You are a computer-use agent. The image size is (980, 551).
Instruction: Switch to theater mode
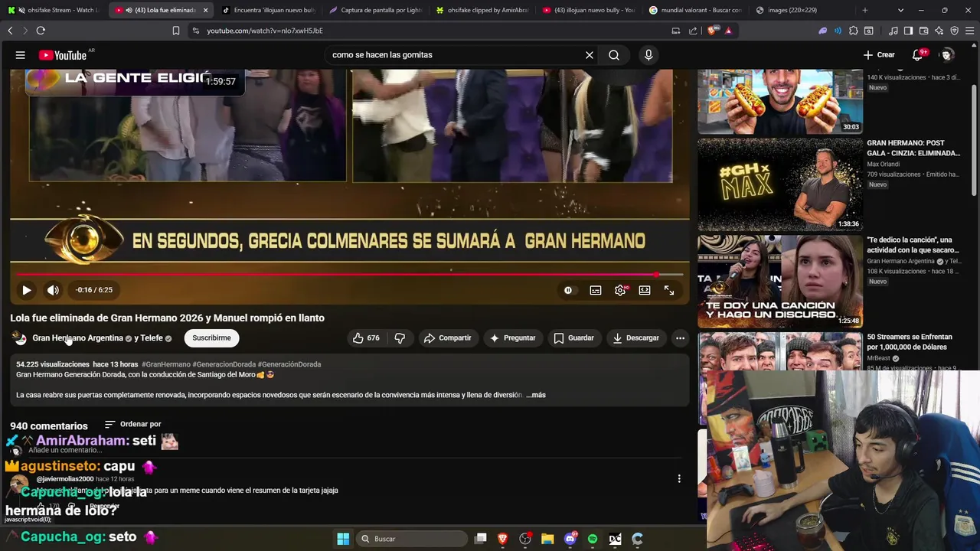pyautogui.click(x=645, y=290)
